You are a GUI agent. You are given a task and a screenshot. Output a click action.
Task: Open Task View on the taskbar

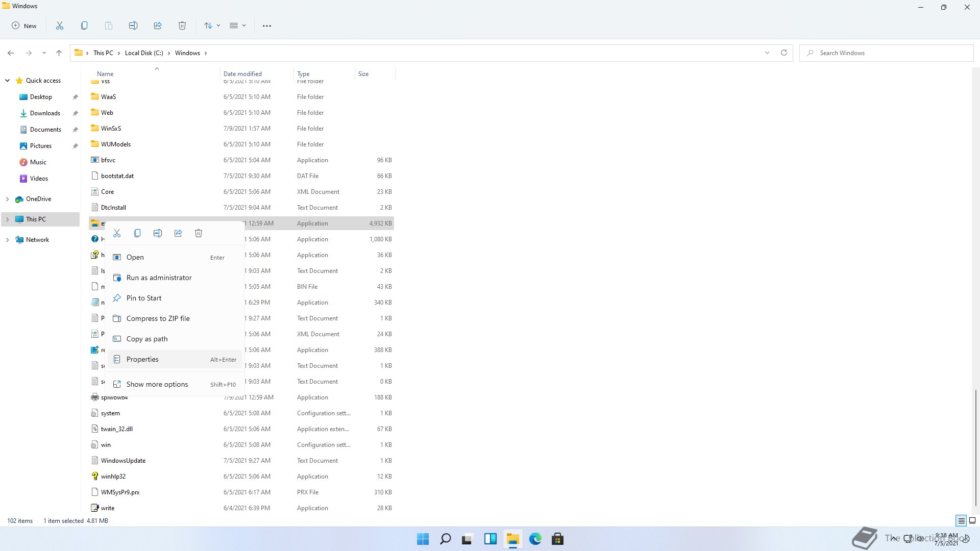tap(468, 539)
